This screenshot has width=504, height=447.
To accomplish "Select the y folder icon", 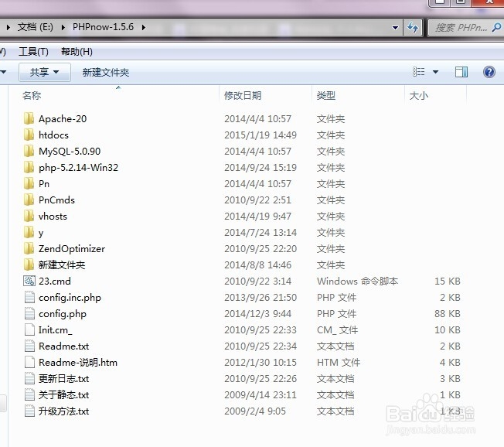I will pyautogui.click(x=29, y=233).
